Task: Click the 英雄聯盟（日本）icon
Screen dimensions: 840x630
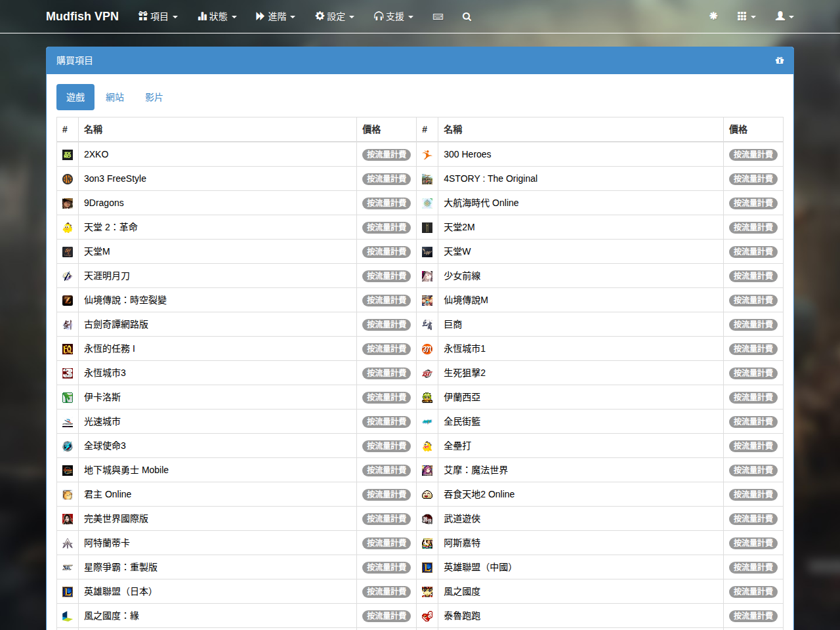Action: coord(68,592)
